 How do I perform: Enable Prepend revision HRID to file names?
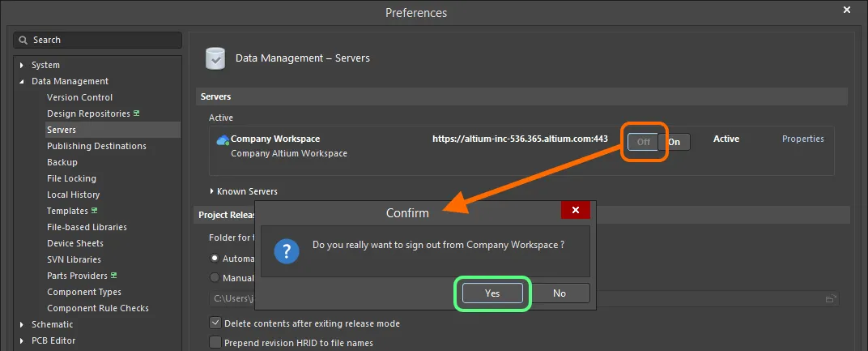point(215,342)
